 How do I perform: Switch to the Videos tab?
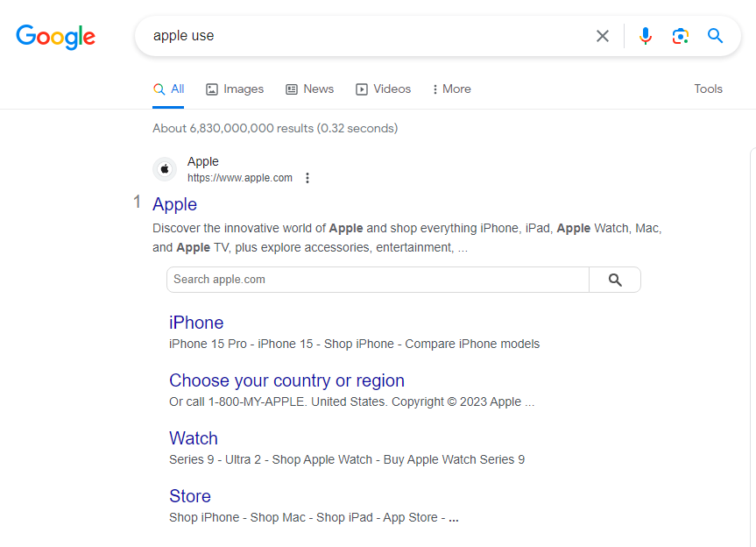point(384,89)
